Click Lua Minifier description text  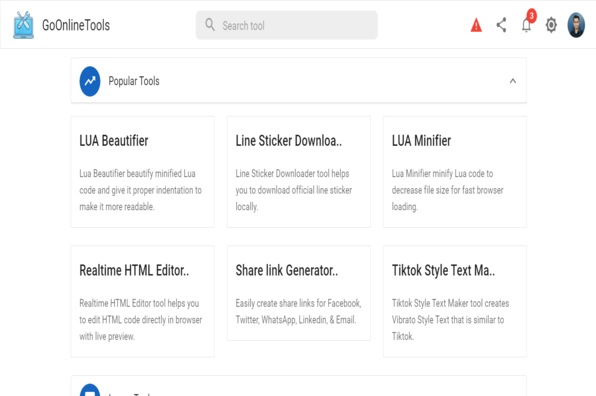click(x=447, y=190)
